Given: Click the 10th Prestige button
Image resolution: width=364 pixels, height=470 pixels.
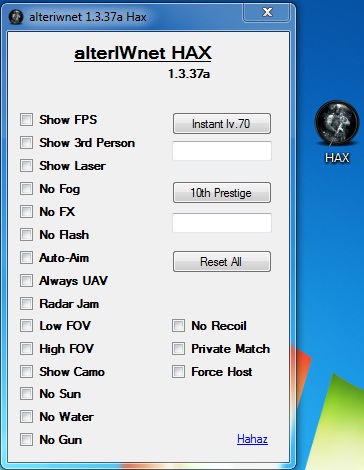Looking at the screenshot, I should [222, 193].
